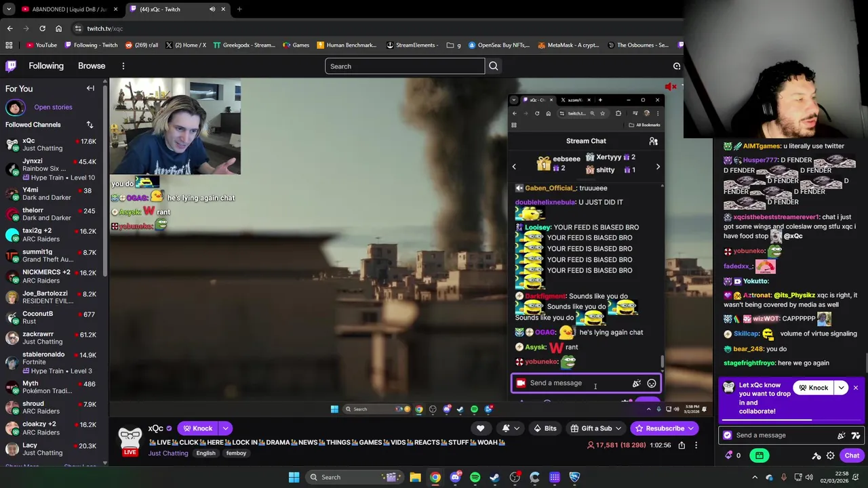The width and height of the screenshot is (868, 488).
Task: Click Knock button in chat callout
Action: (814, 388)
